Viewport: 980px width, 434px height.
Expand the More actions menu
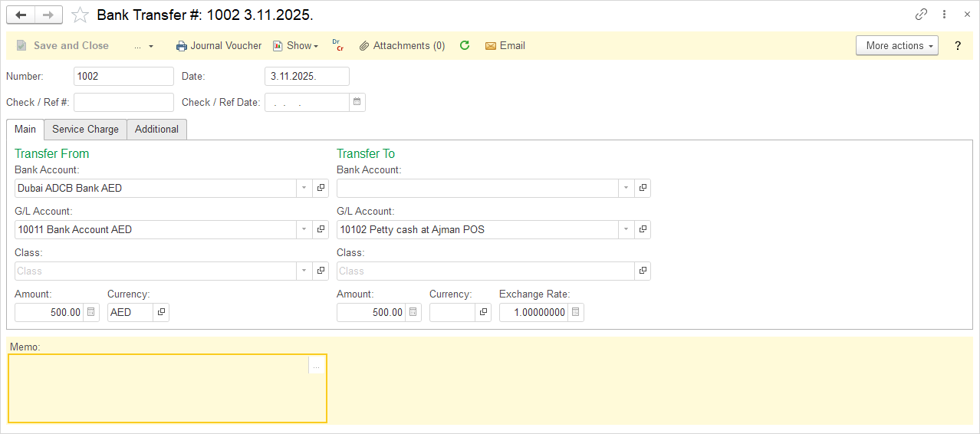tap(897, 45)
